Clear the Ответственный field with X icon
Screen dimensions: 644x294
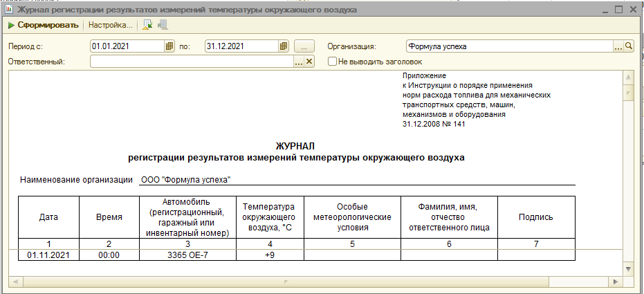click(x=309, y=62)
